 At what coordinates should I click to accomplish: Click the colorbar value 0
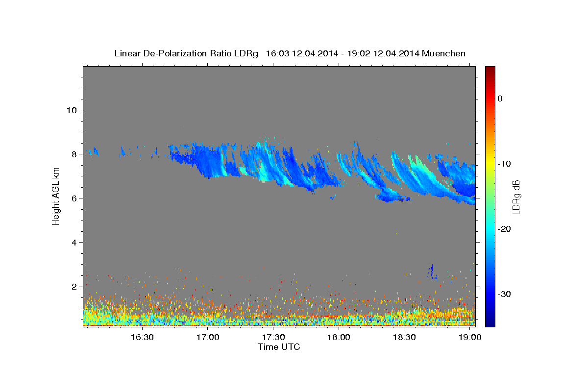[x=500, y=98]
